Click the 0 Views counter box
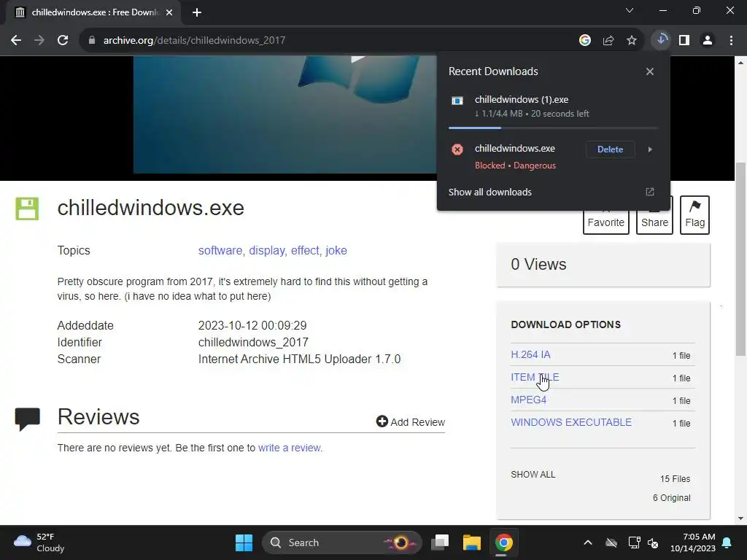The width and height of the screenshot is (747, 560). coord(603,265)
